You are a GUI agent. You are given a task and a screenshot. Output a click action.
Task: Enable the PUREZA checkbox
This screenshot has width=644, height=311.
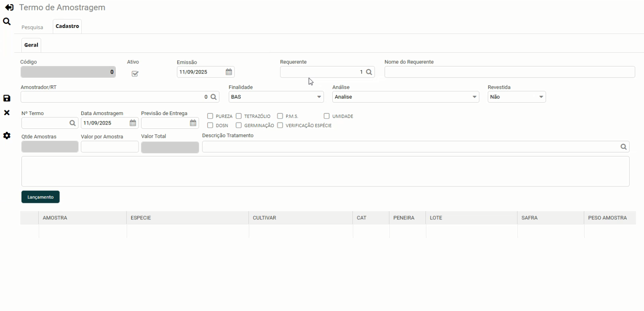(210, 116)
